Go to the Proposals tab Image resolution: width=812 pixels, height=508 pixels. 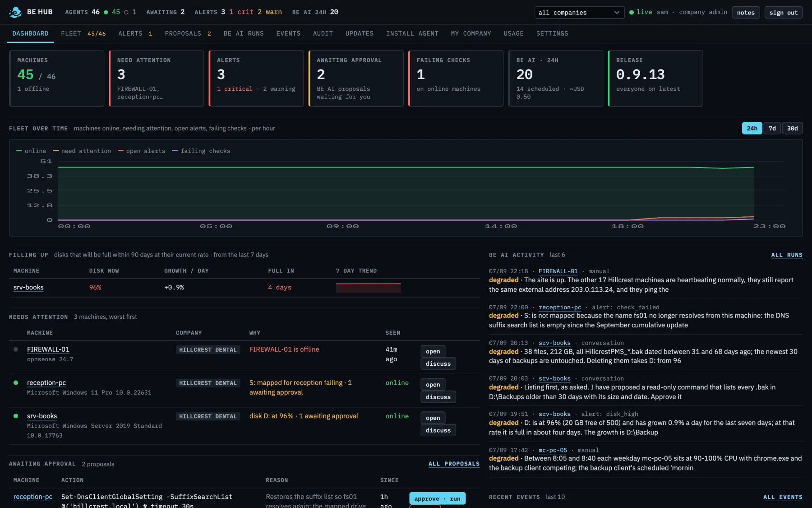[x=188, y=33]
